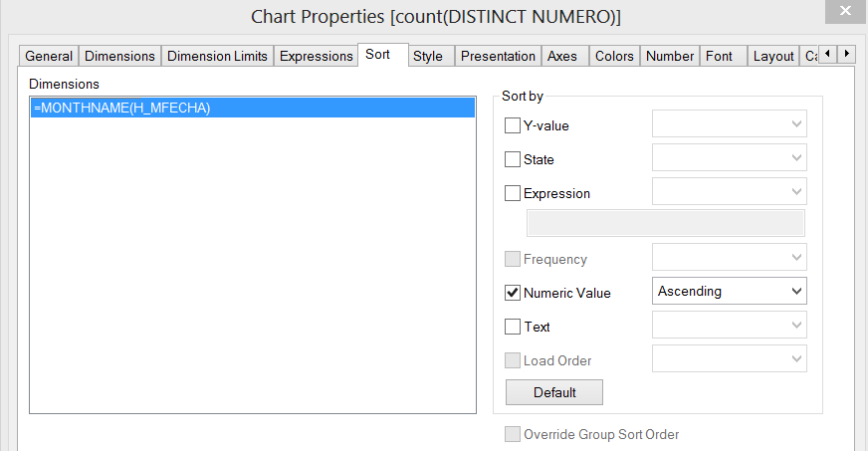Click the Default button
868x451 pixels.
tap(554, 392)
